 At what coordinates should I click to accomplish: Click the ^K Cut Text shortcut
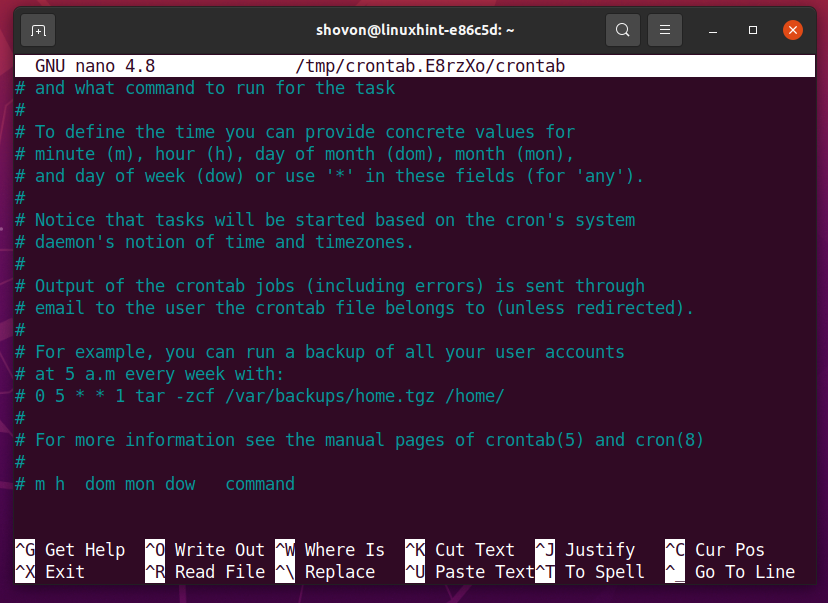460,550
